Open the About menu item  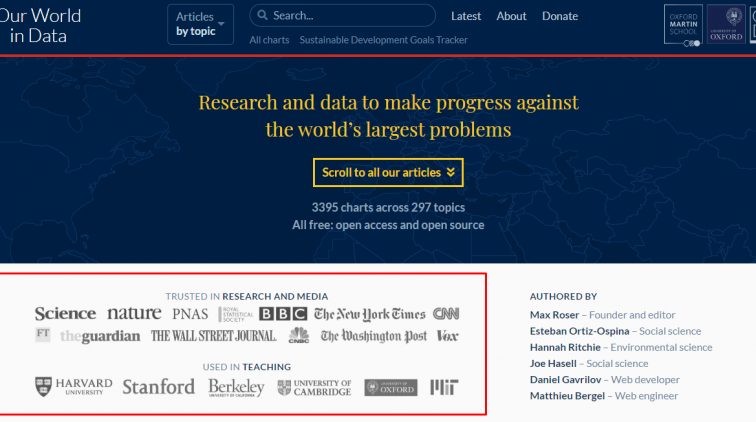511,16
